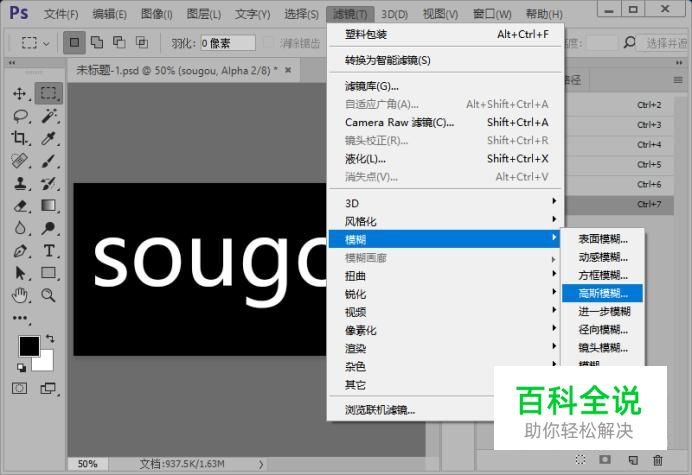Expand the 渲染 submenu
Image resolution: width=692 pixels, height=475 pixels.
pyautogui.click(x=446, y=348)
